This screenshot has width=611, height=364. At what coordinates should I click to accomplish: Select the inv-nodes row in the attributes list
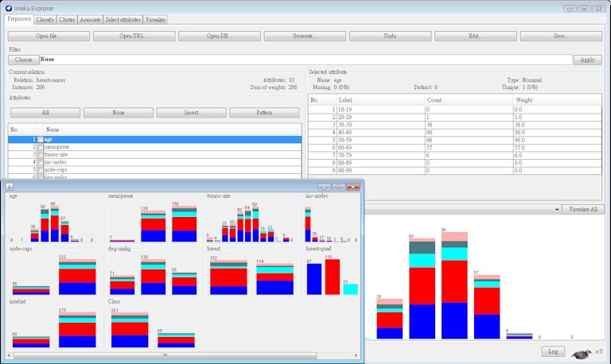(x=154, y=162)
